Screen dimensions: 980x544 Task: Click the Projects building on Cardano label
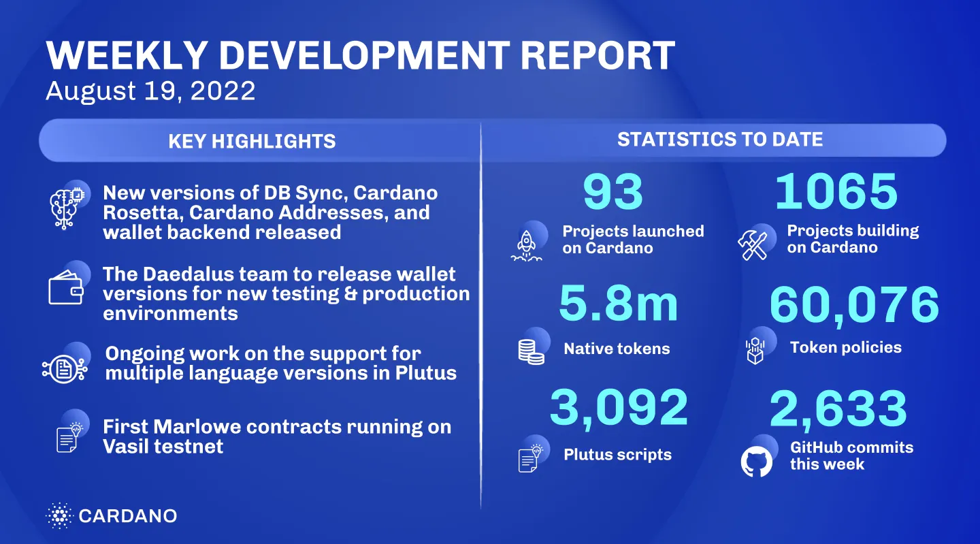point(853,238)
